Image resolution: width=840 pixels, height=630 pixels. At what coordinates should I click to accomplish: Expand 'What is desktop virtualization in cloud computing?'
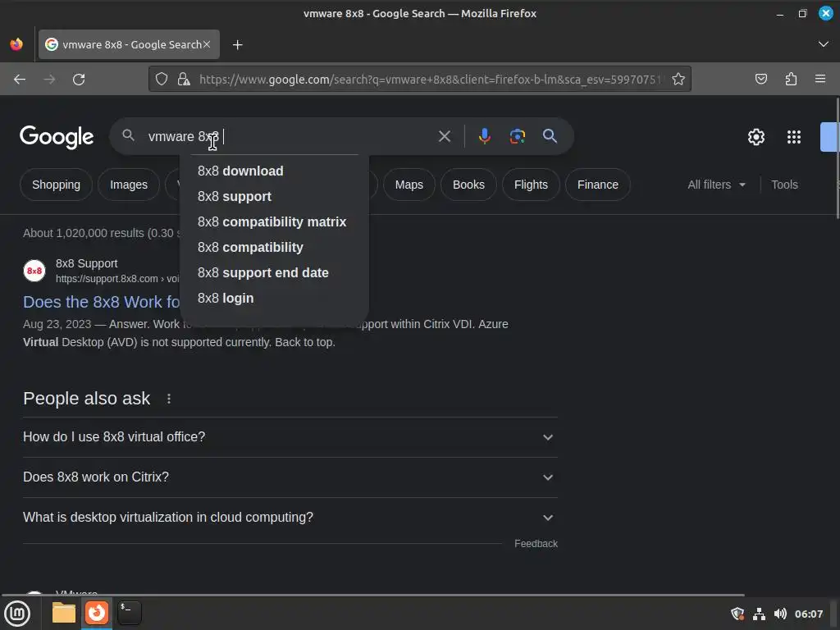click(290, 518)
